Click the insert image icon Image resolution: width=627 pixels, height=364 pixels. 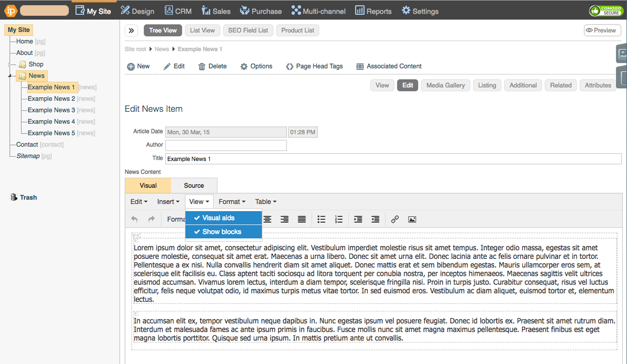pyautogui.click(x=412, y=219)
